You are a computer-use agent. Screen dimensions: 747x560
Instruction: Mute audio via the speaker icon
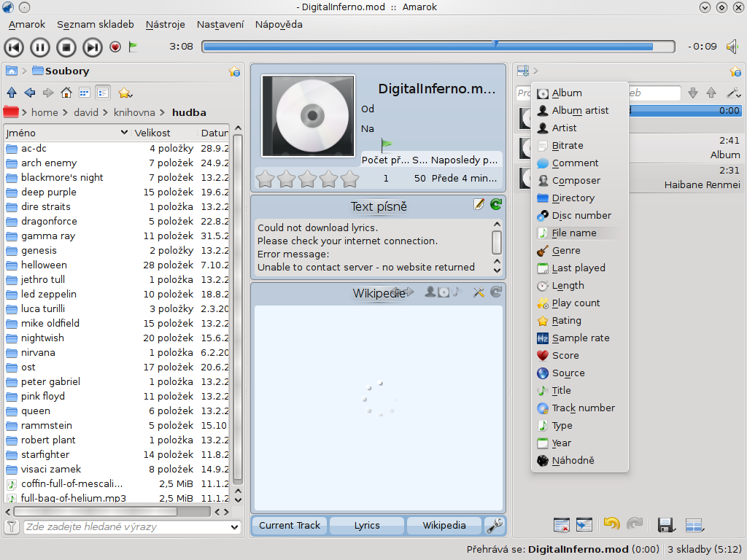click(x=732, y=47)
